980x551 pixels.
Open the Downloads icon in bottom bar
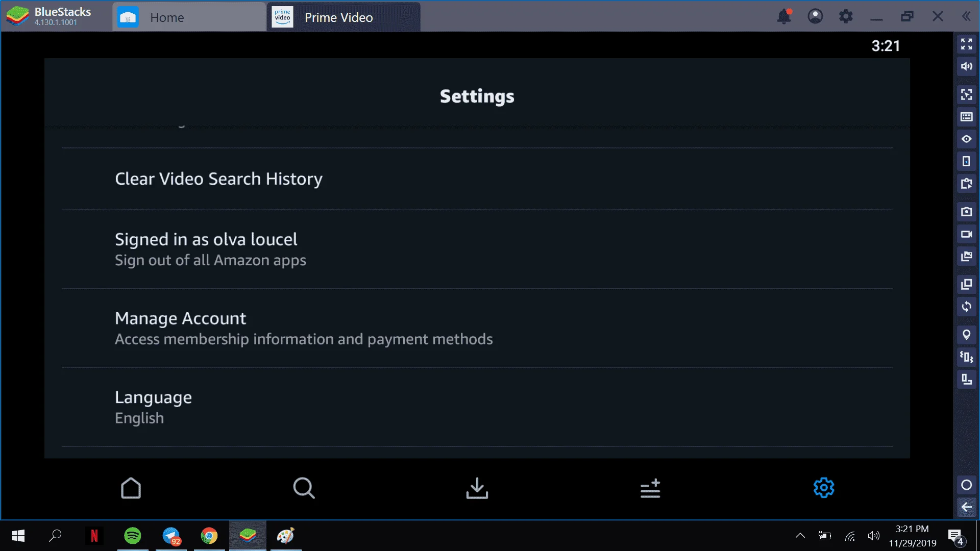tap(477, 488)
